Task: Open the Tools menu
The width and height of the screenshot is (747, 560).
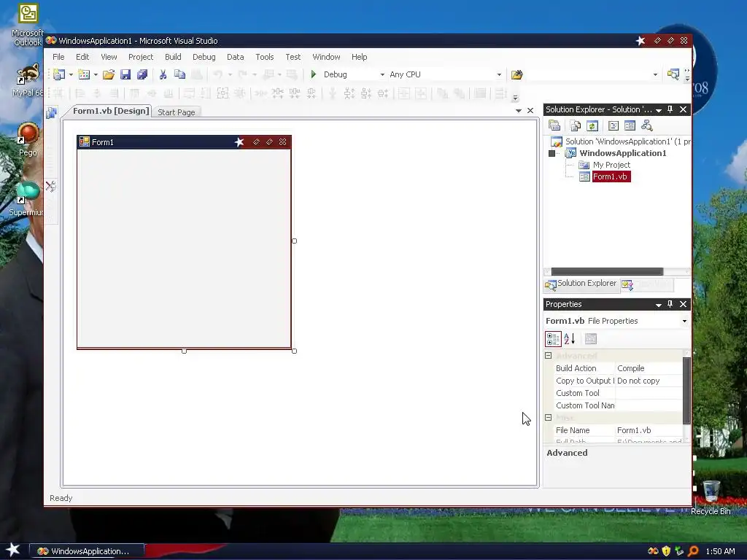Action: (264, 57)
